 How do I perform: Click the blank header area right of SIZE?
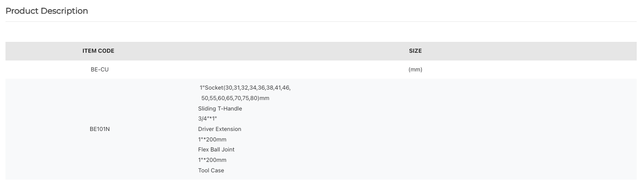528,51
